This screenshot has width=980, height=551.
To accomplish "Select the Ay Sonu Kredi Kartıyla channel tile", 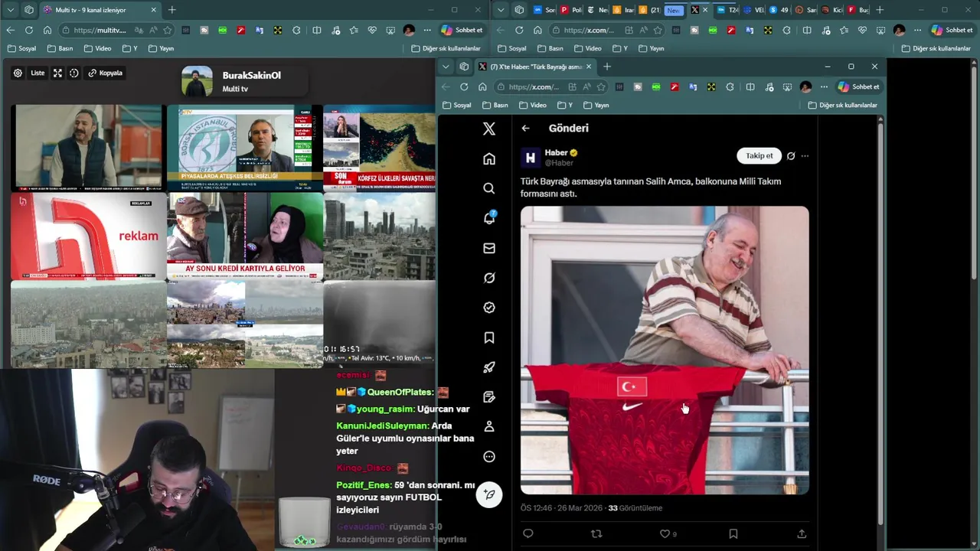I will (x=244, y=236).
